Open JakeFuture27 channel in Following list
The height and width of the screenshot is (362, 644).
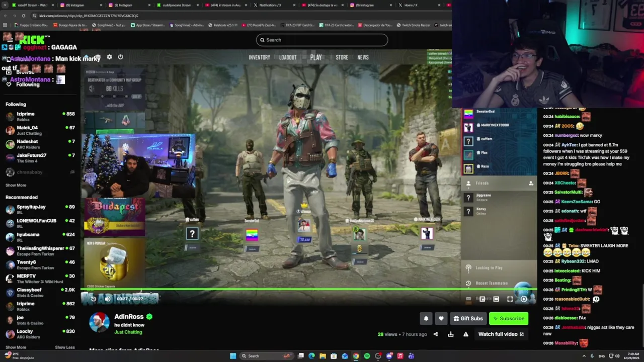tap(40, 158)
